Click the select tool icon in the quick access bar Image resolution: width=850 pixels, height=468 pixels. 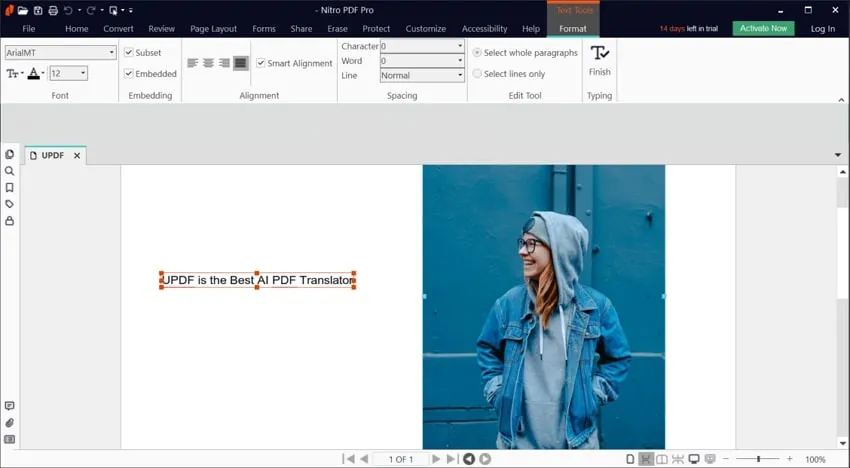113,10
